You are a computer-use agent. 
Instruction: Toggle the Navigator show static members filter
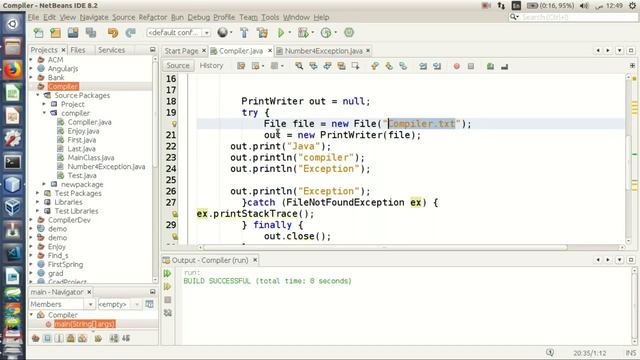(59, 338)
